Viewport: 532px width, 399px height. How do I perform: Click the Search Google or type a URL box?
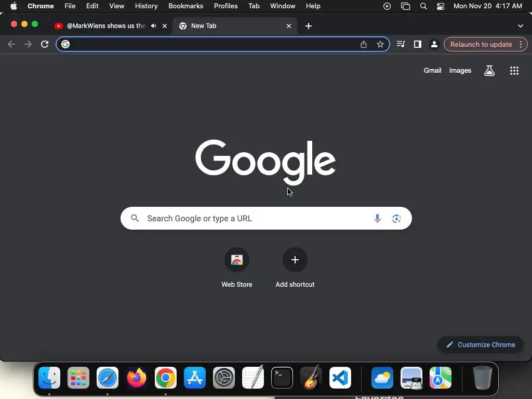click(x=266, y=218)
